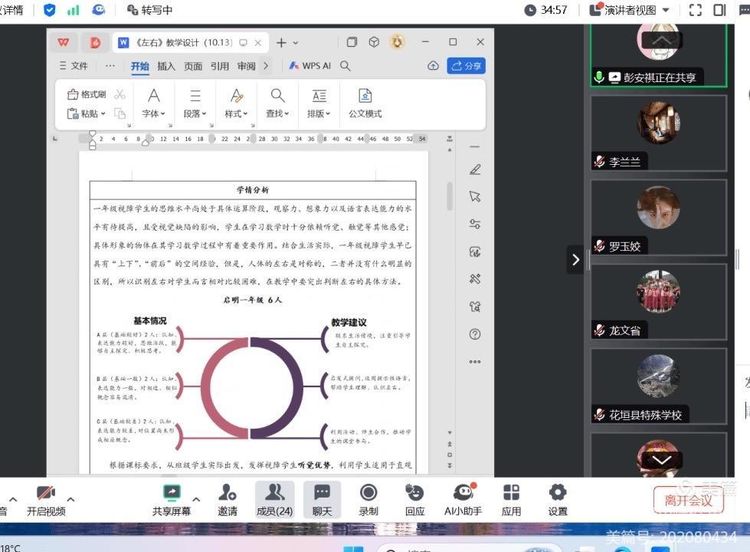
Task: Select the Format Painter 格式刷 tool
Action: click(x=87, y=94)
